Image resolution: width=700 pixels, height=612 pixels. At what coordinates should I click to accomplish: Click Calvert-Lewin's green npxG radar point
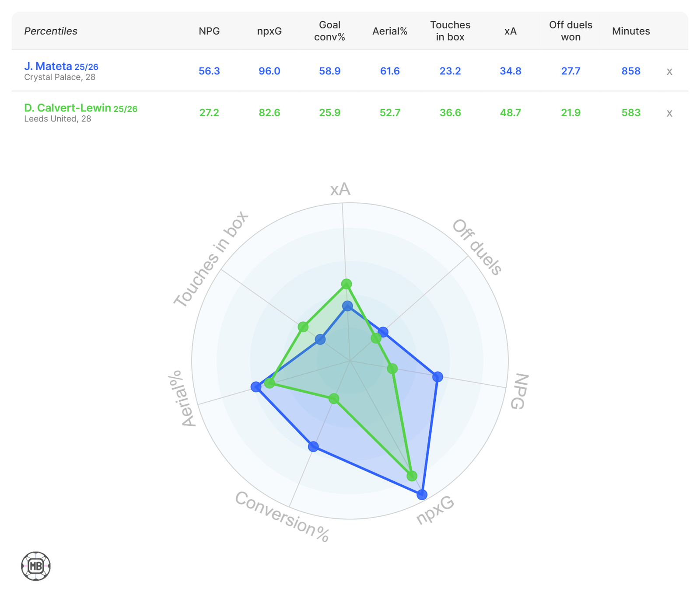(412, 476)
